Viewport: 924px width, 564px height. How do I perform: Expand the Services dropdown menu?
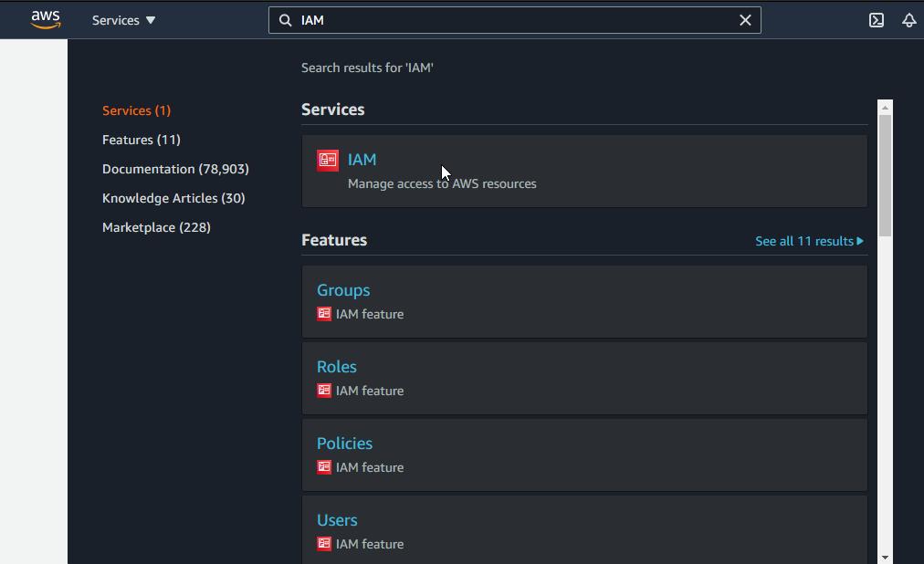pos(123,19)
